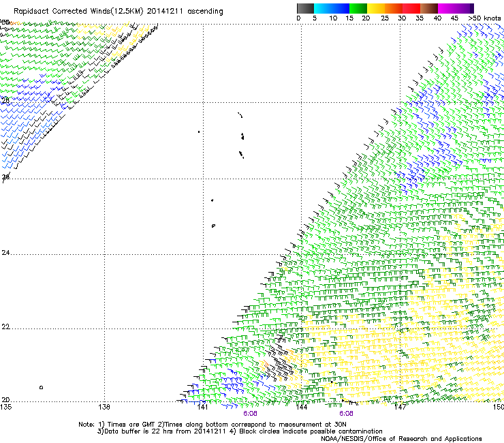Click the longitude label '144'
Image resolution: width=504 pixels, height=443 pixels.
[x=302, y=407]
